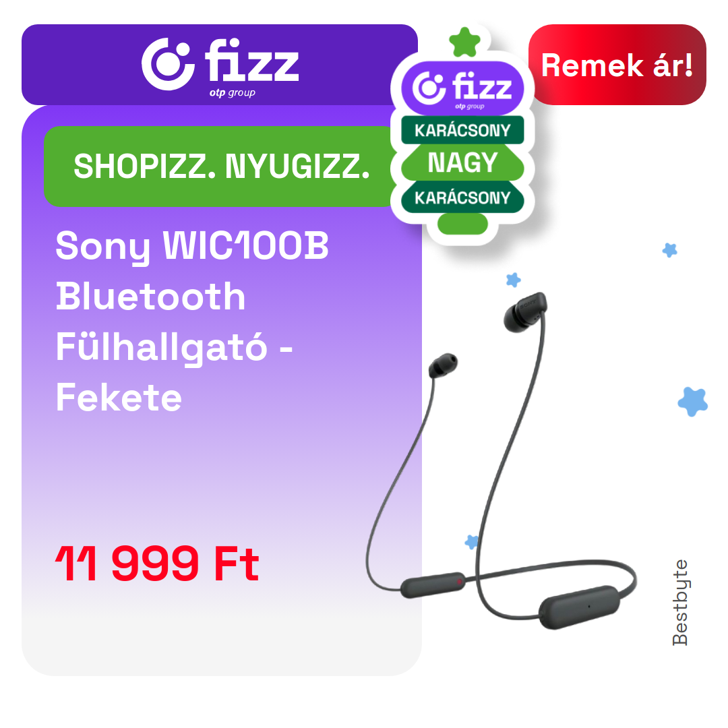Image resolution: width=728 pixels, height=728 pixels.
Task: Click the blue star beside the earphone cable
Action: 472,542
